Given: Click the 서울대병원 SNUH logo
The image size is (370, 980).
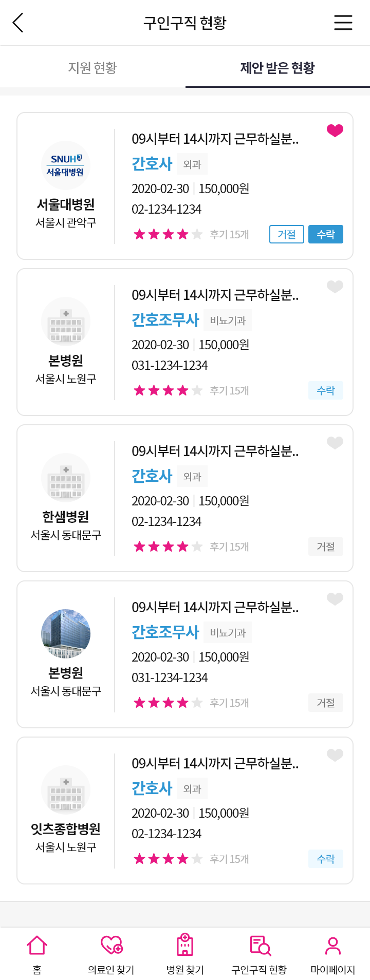Looking at the screenshot, I should pos(66,165).
